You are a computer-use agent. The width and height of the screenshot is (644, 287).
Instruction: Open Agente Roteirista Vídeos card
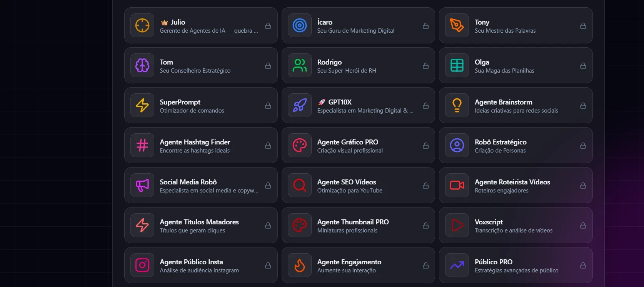[516, 185]
